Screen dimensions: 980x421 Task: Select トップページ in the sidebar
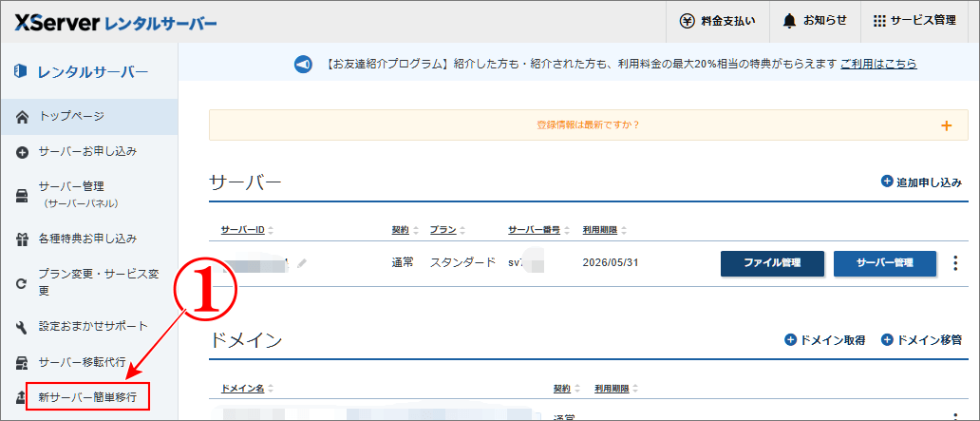[88, 116]
